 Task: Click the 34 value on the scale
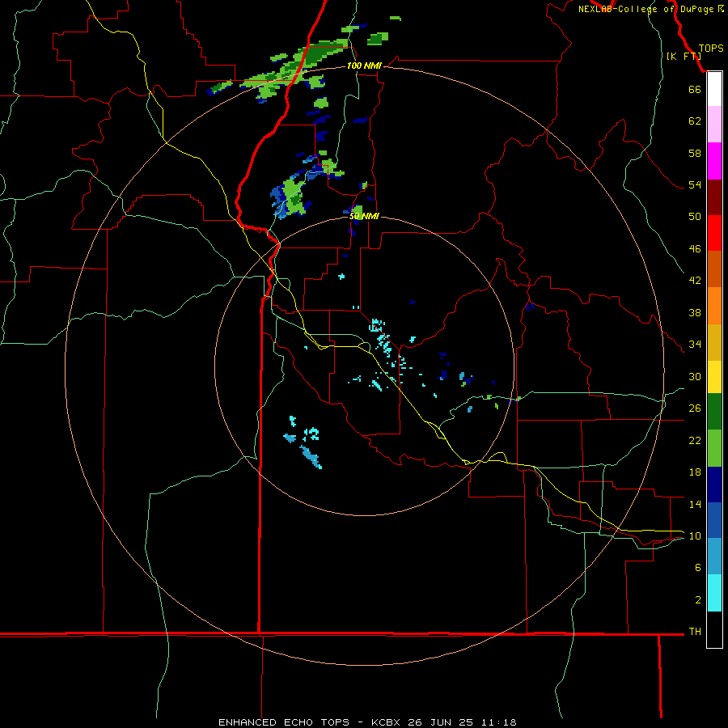click(695, 345)
